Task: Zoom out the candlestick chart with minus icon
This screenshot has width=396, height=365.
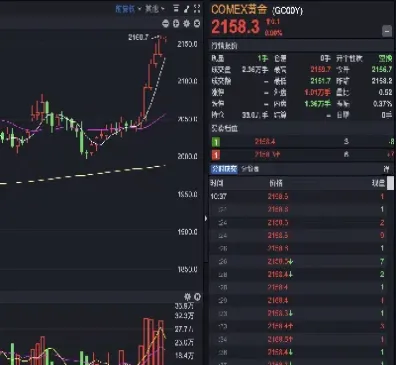Action: pos(165,24)
